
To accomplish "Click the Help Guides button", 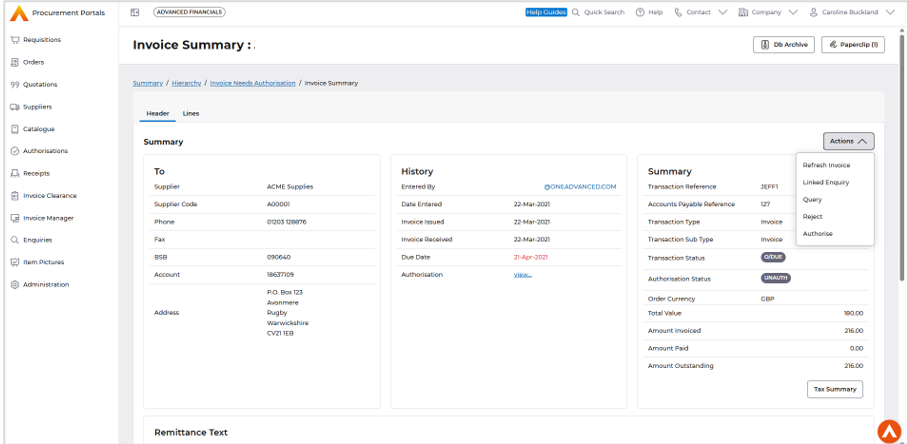I will [545, 12].
